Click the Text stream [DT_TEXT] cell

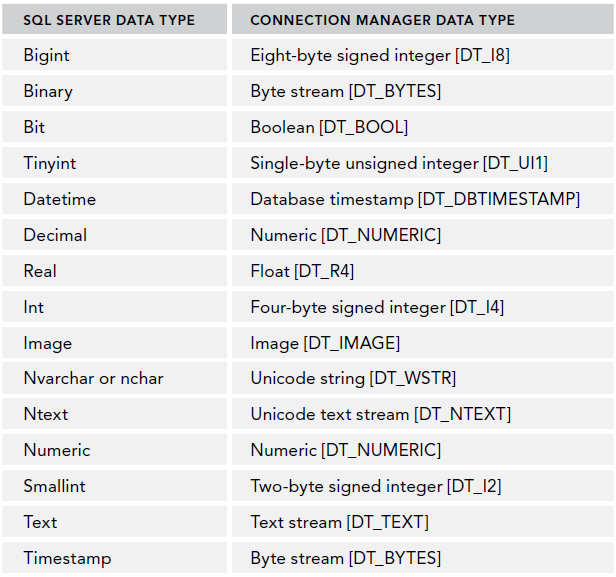coord(339,522)
